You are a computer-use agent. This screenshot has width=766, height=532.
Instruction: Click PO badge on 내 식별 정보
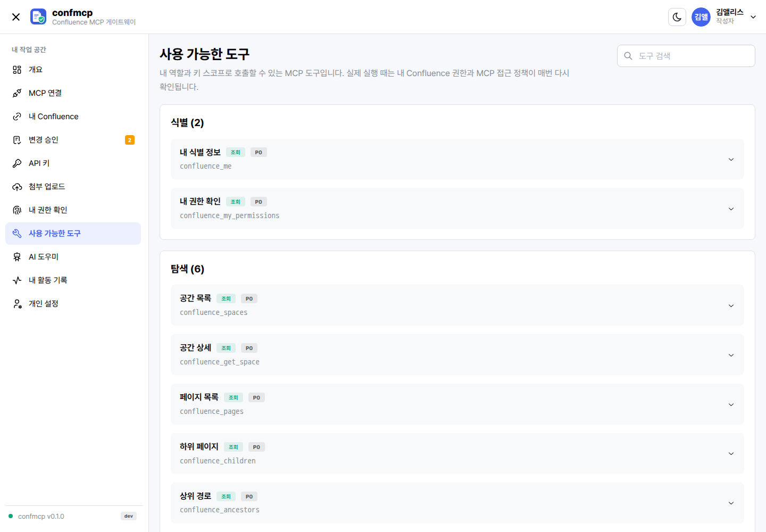(x=259, y=152)
